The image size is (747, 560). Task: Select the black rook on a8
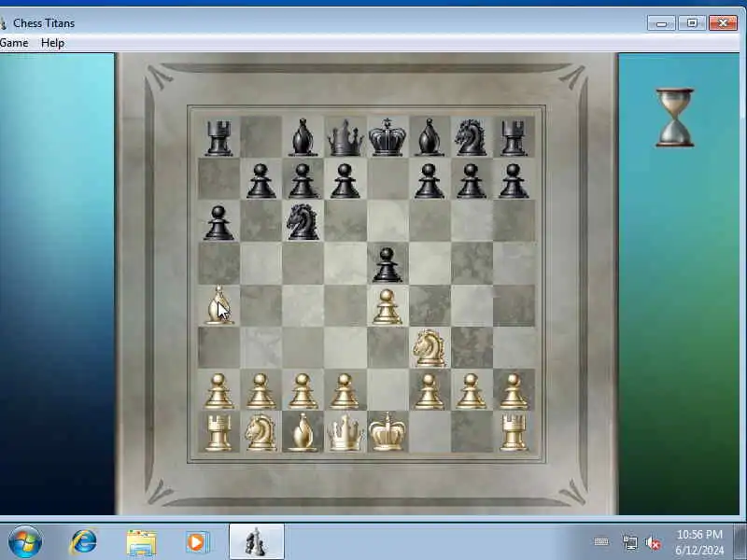[218, 138]
